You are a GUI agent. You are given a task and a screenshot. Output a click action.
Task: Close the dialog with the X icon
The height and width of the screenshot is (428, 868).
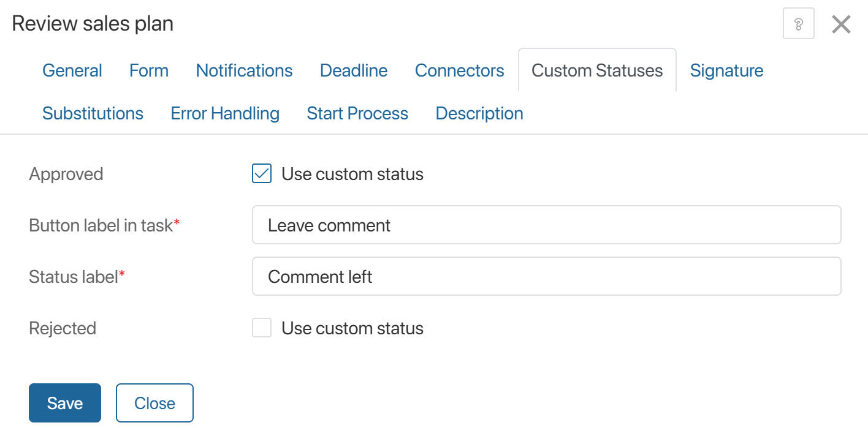pyautogui.click(x=841, y=24)
